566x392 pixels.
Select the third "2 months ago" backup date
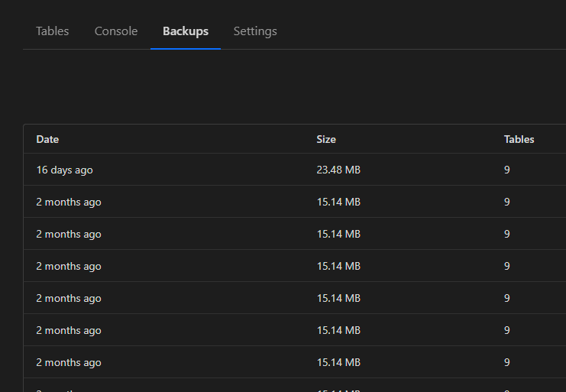(x=69, y=266)
